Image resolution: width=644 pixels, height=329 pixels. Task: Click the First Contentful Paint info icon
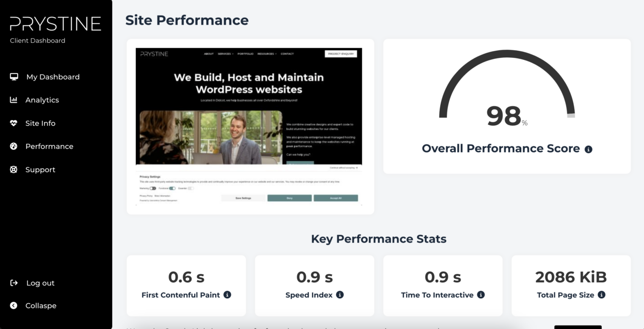[227, 295]
